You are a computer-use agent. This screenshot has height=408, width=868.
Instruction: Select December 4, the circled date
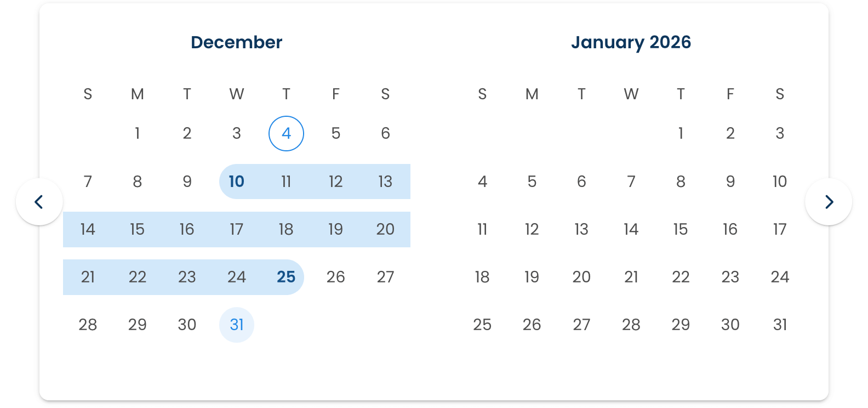click(286, 133)
